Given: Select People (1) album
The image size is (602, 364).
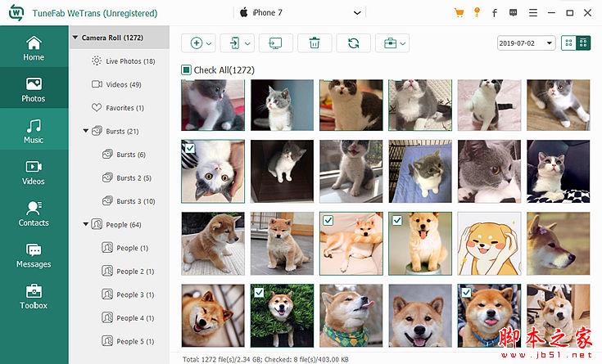Looking at the screenshot, I should click(x=125, y=248).
